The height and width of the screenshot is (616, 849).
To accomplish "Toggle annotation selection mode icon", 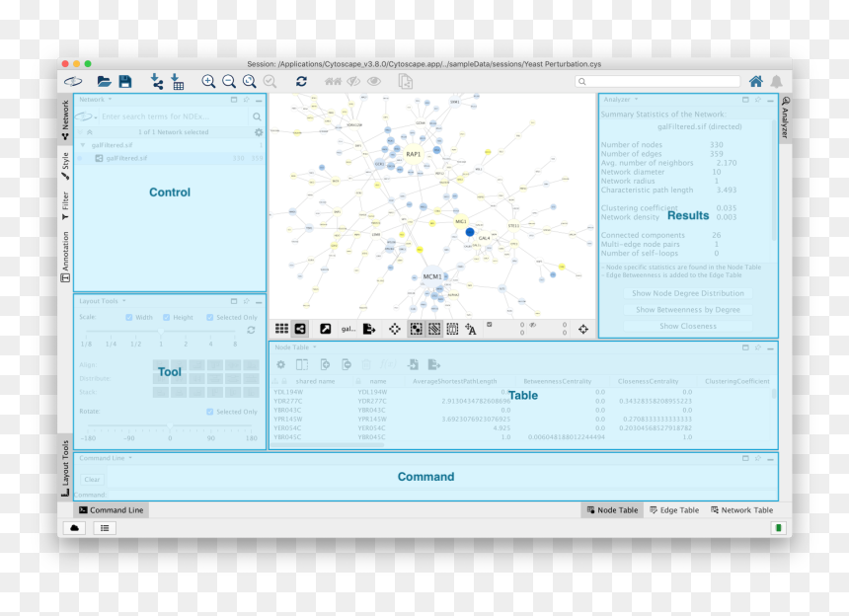I will coord(453,329).
